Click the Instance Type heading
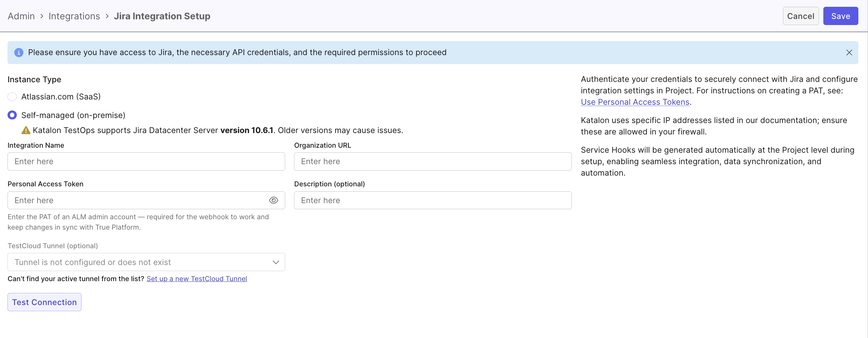This screenshot has width=868, height=338. (34, 79)
